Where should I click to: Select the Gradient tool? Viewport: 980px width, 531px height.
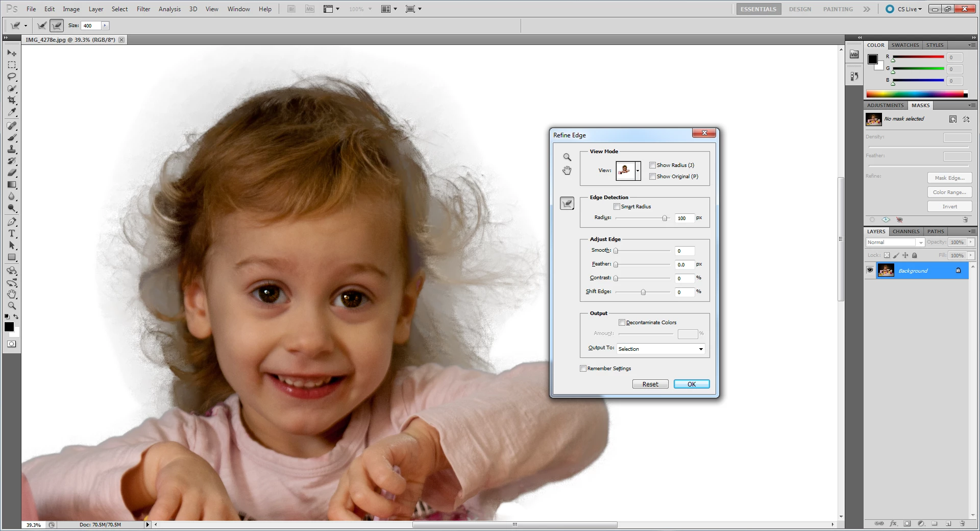click(x=12, y=184)
